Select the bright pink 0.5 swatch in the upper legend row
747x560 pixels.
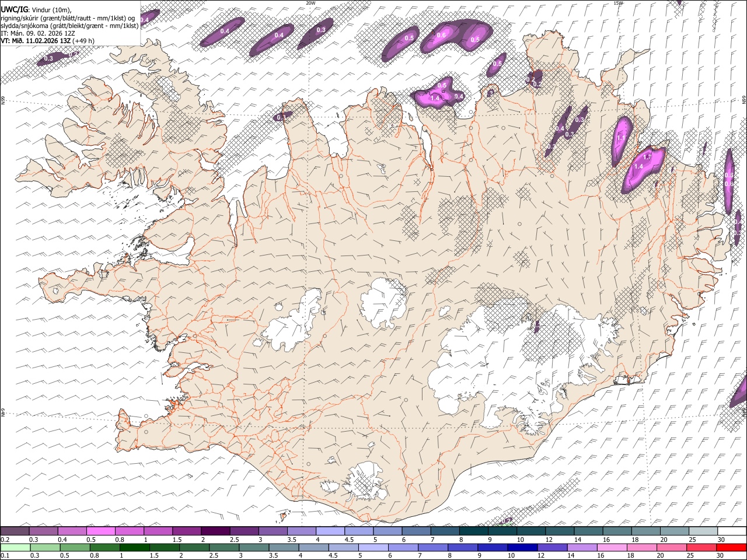click(x=100, y=531)
